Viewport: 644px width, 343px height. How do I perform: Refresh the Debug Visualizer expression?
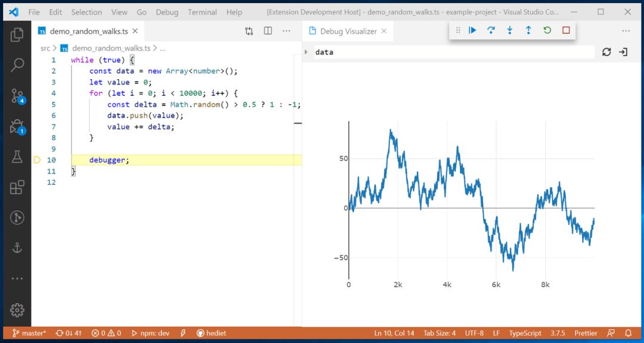coord(606,52)
